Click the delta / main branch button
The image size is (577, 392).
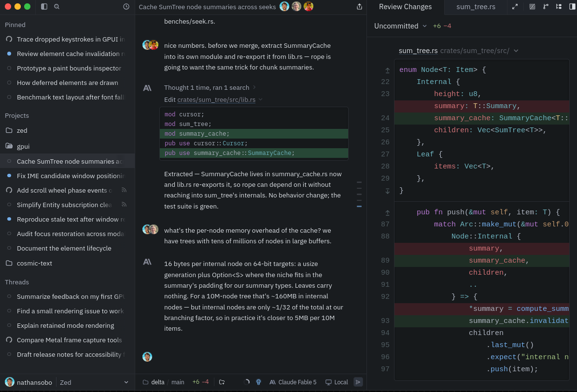click(163, 382)
